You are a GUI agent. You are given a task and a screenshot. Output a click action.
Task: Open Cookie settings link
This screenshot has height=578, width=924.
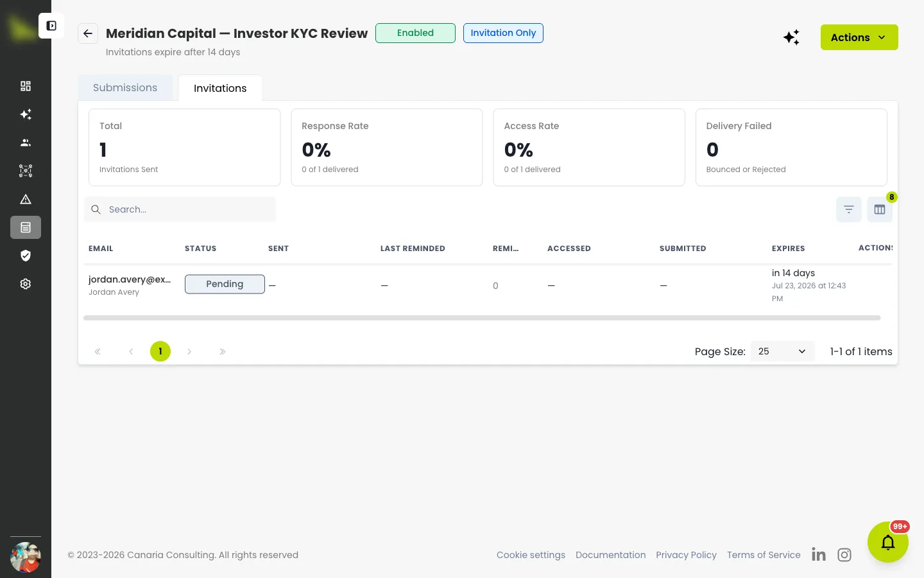531,555
